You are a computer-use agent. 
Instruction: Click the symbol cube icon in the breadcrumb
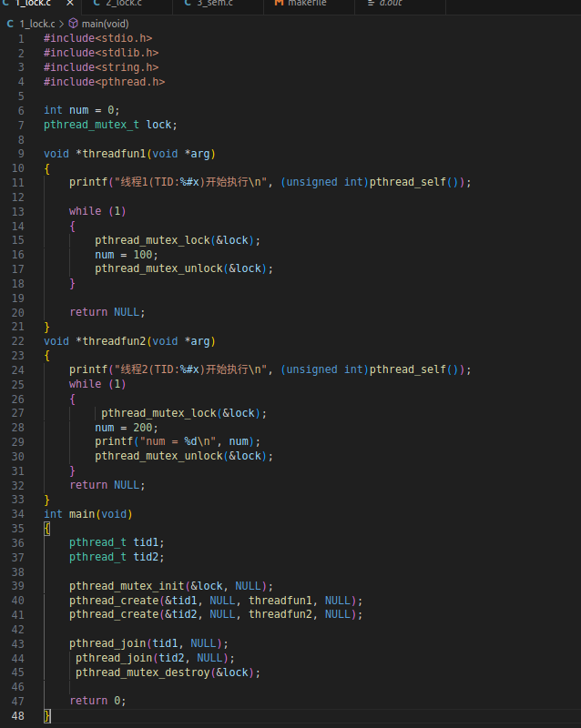pyautogui.click(x=74, y=24)
